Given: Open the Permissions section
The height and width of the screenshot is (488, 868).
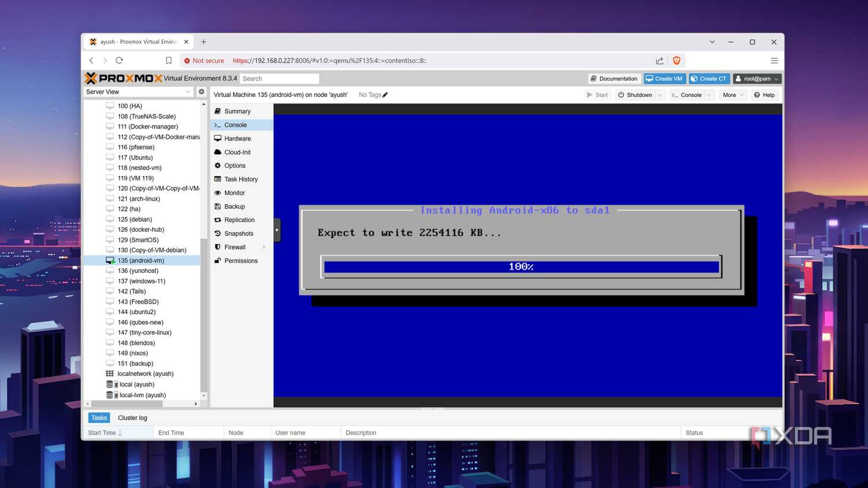Looking at the screenshot, I should click(241, 261).
